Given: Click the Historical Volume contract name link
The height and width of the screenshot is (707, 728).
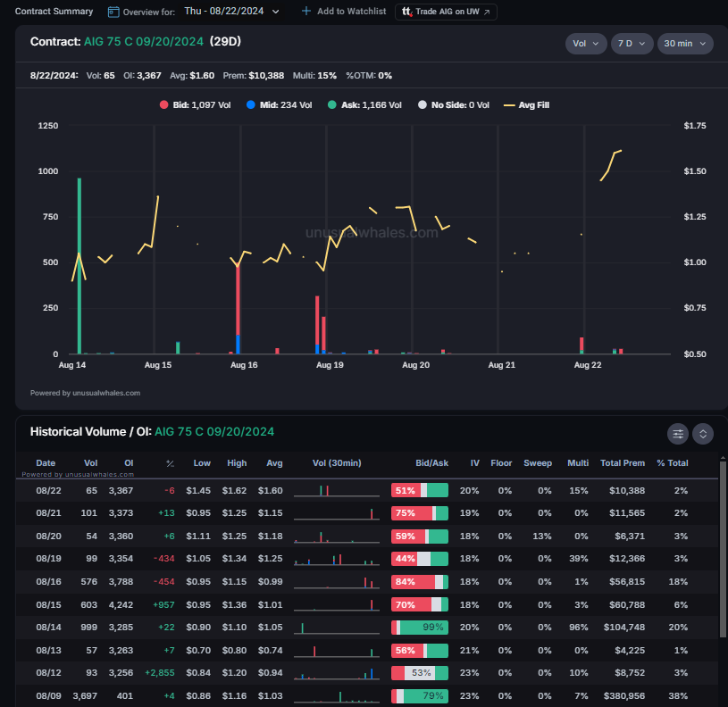Looking at the screenshot, I should tap(214, 432).
